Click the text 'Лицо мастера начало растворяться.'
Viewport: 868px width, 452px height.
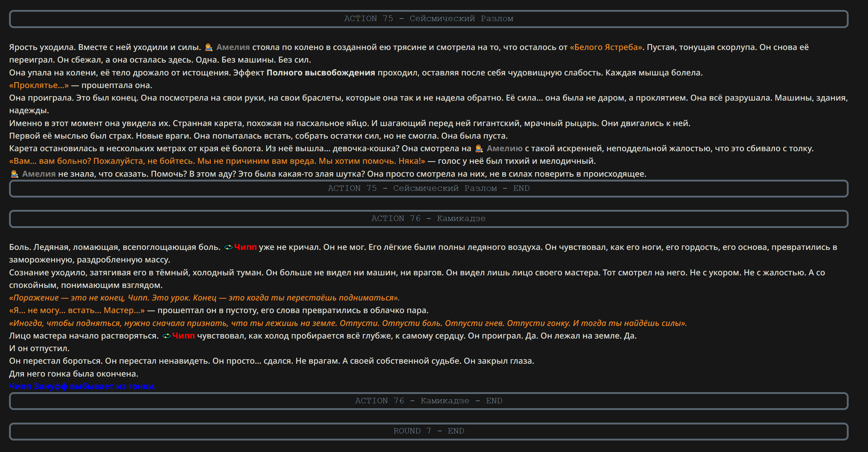84,336
